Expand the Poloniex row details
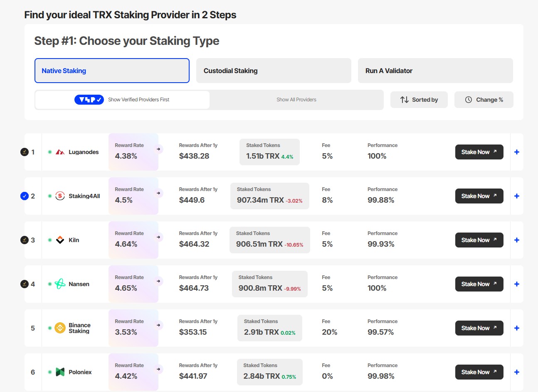The height and width of the screenshot is (392, 538). [x=516, y=372]
